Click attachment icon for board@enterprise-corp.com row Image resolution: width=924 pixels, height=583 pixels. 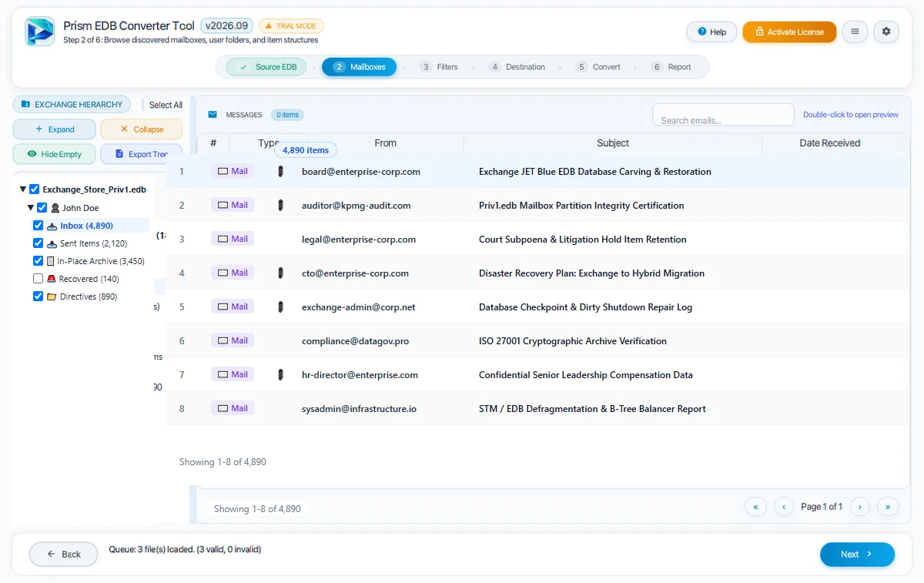281,171
